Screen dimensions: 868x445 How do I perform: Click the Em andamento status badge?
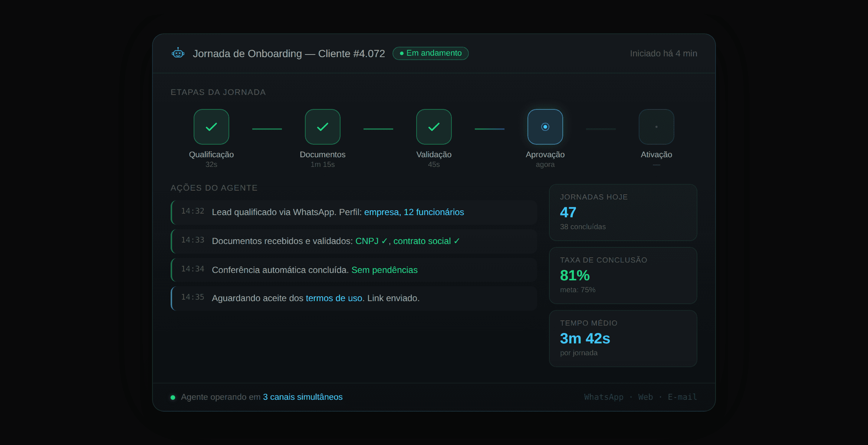click(430, 53)
